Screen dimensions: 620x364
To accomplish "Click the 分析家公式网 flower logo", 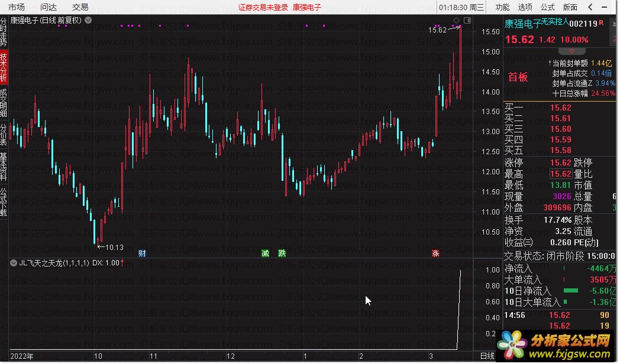I will [512, 344].
